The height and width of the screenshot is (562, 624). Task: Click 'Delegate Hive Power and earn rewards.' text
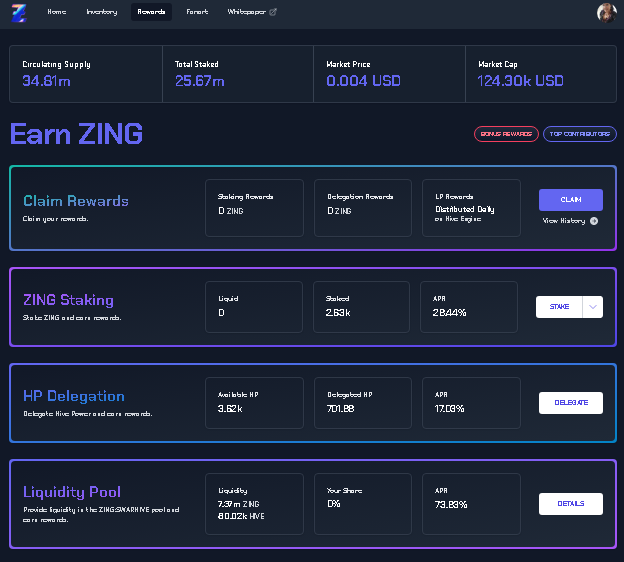(x=88, y=414)
